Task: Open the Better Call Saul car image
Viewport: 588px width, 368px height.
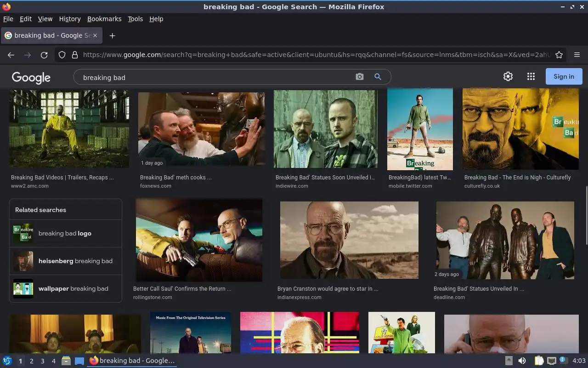Action: (199, 240)
